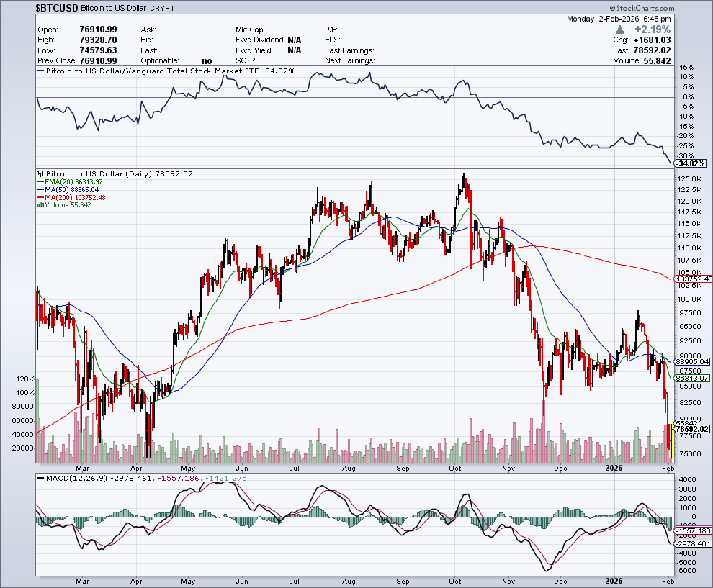The image size is (713, 588).
Task: Click the MACD(12,26,9) indicator label
Action: click(72, 477)
